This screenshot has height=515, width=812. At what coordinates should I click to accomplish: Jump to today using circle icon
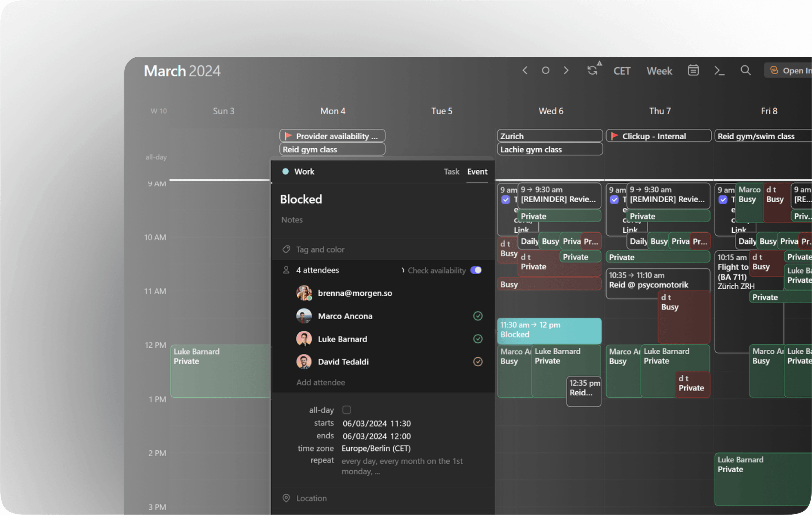[x=545, y=71]
